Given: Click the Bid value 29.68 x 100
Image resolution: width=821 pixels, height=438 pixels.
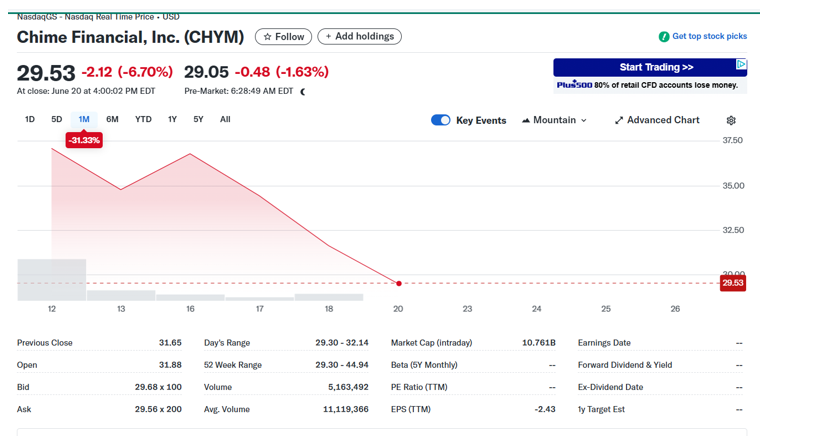Looking at the screenshot, I should (158, 387).
